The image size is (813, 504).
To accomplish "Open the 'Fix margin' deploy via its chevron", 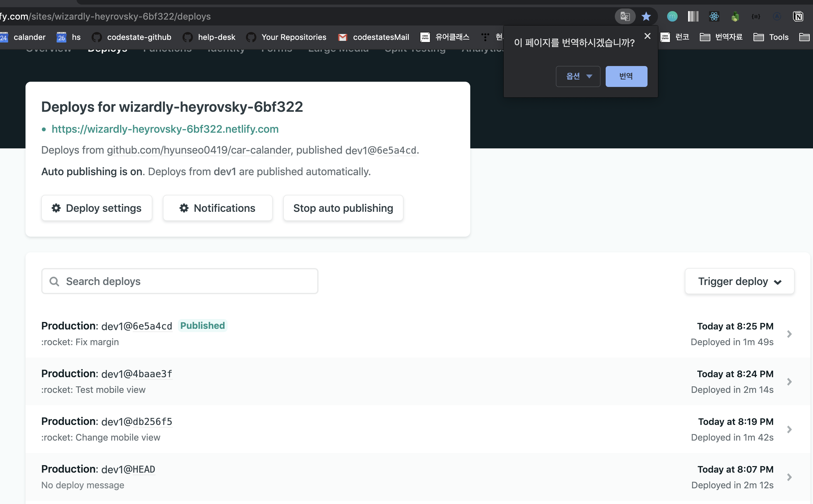I will point(789,334).
